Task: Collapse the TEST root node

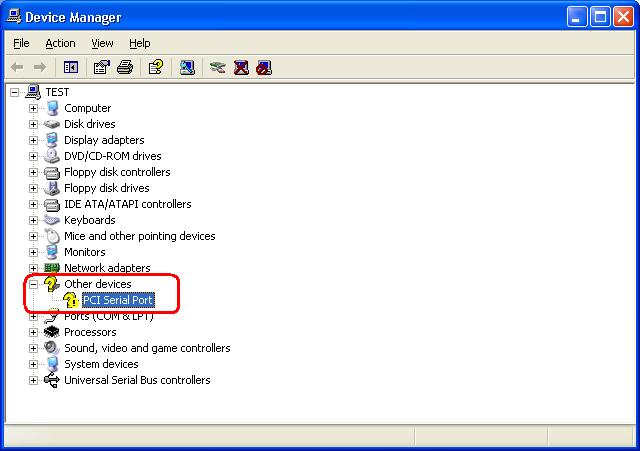Action: click(x=15, y=92)
